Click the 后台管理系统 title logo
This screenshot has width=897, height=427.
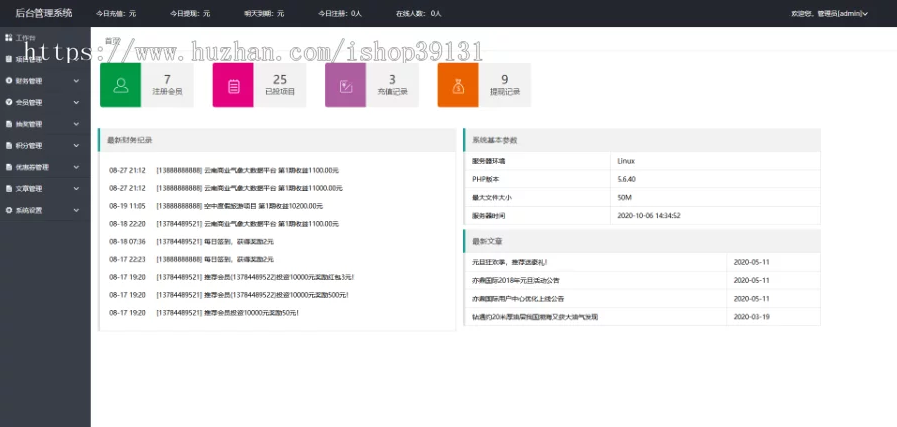pos(44,13)
